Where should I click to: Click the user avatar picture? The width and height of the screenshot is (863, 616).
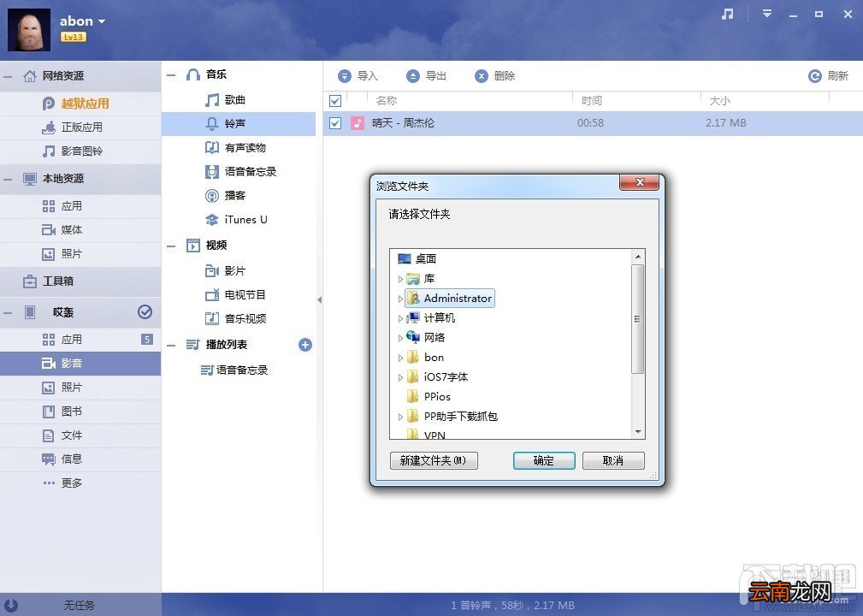click(x=29, y=30)
